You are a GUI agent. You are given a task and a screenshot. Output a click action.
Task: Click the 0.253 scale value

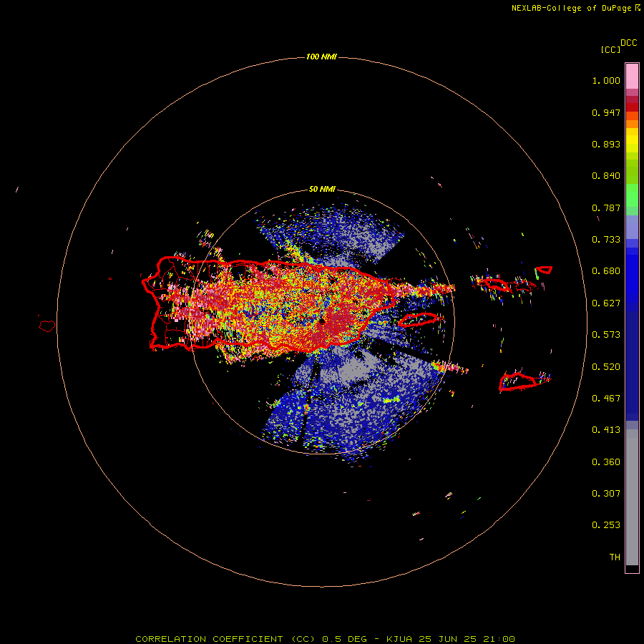[606, 525]
